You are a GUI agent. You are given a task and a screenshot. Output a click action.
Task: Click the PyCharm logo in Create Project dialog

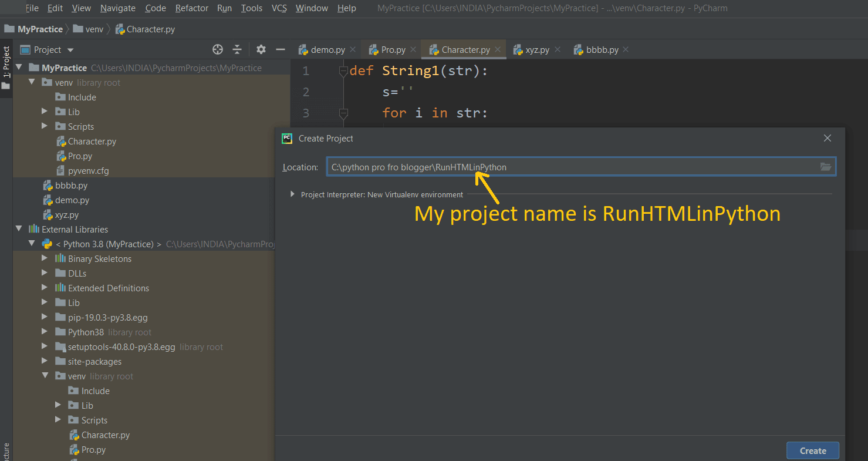286,138
